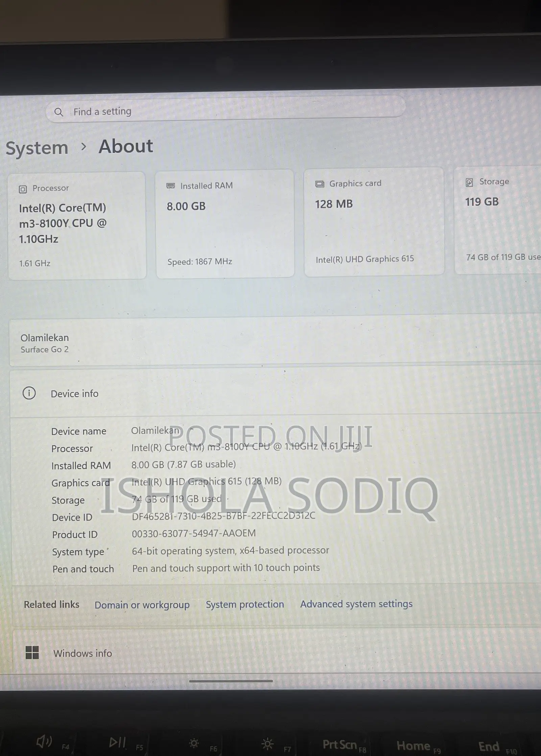Image resolution: width=541 pixels, height=756 pixels.
Task: Click the Pen and touch label
Action: 83,569
